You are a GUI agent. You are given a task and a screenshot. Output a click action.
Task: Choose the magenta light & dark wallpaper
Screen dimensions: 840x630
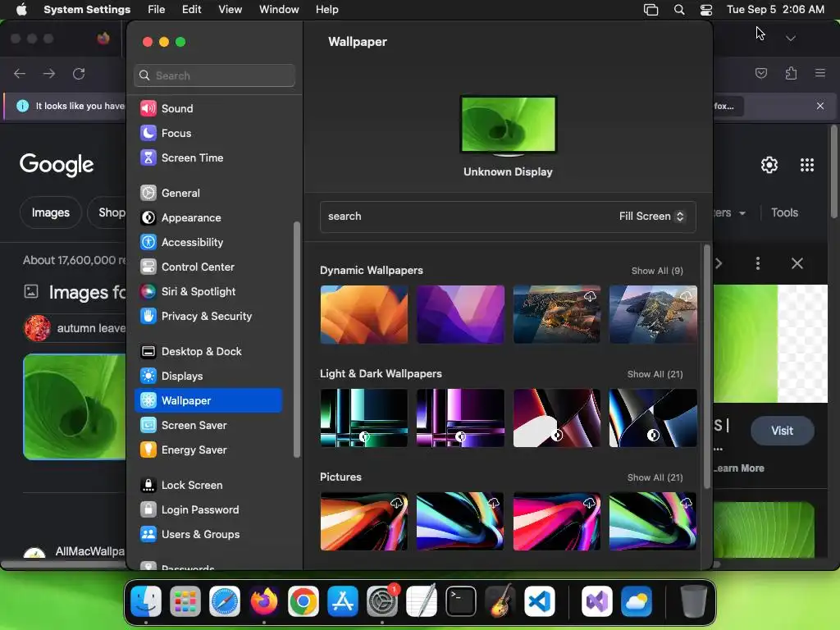[460, 418]
